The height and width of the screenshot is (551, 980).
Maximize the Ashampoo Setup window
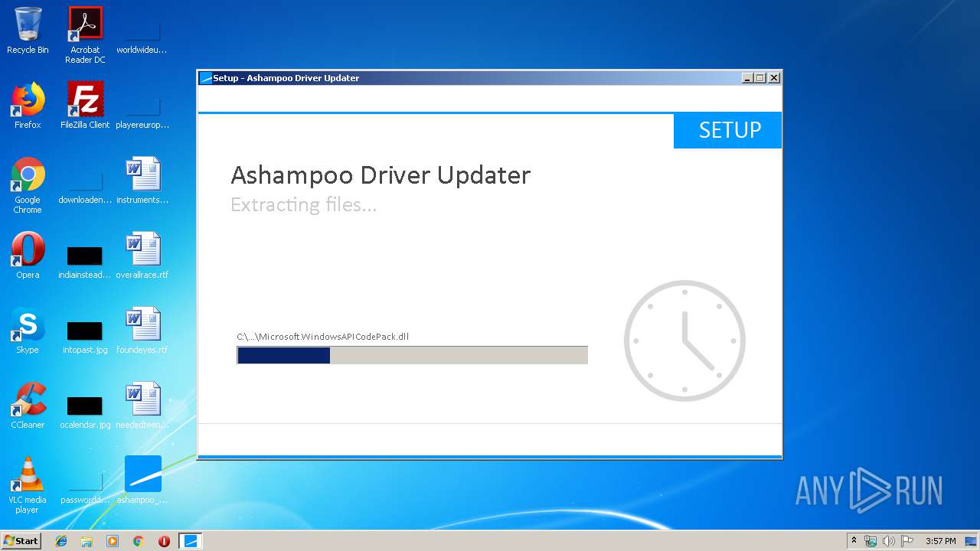tap(760, 78)
